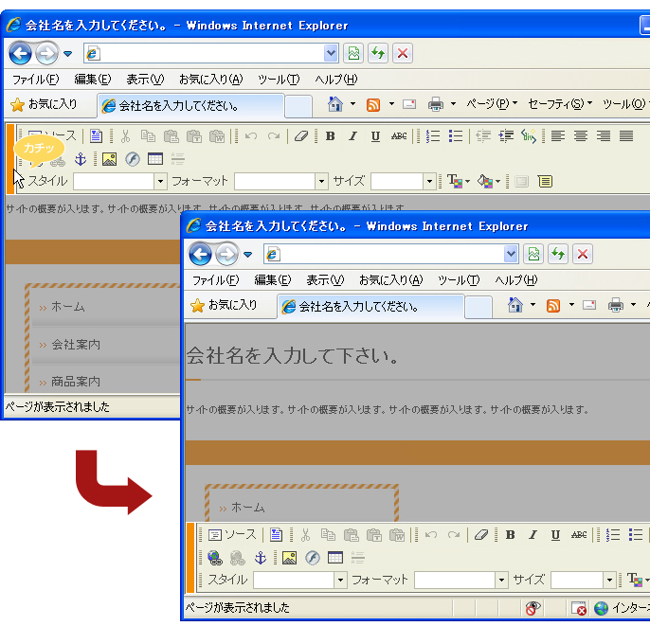The height and width of the screenshot is (644, 650).
Task: Click paste from Word in back window editor
Action: pyautogui.click(x=216, y=136)
